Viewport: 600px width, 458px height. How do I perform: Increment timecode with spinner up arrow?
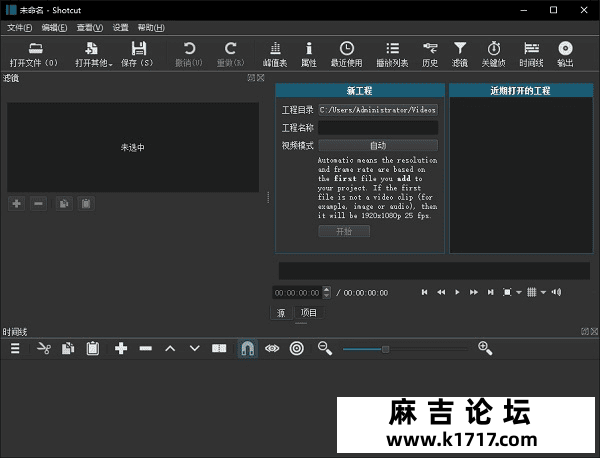coord(326,289)
